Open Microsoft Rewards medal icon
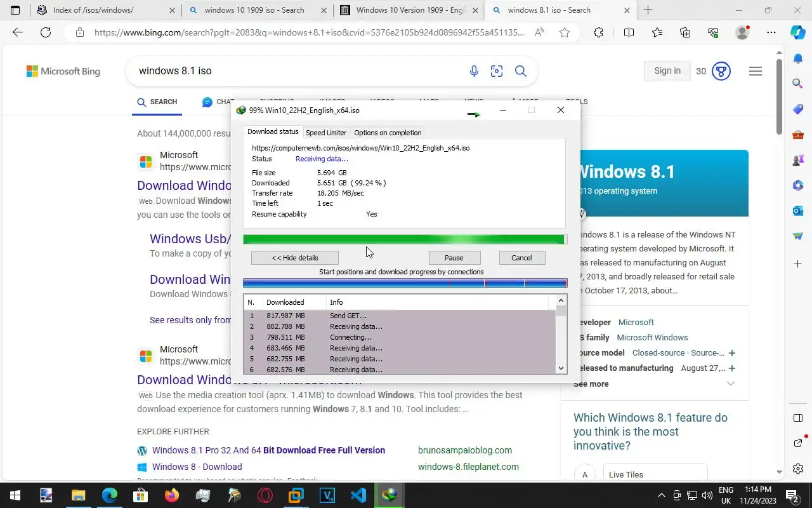The width and height of the screenshot is (812, 508). coord(721,71)
